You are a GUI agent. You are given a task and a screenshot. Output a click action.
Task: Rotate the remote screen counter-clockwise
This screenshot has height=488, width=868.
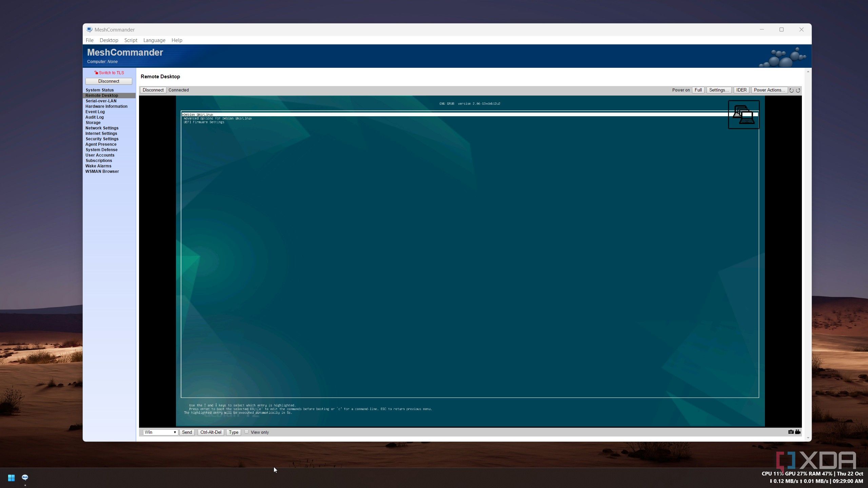791,90
